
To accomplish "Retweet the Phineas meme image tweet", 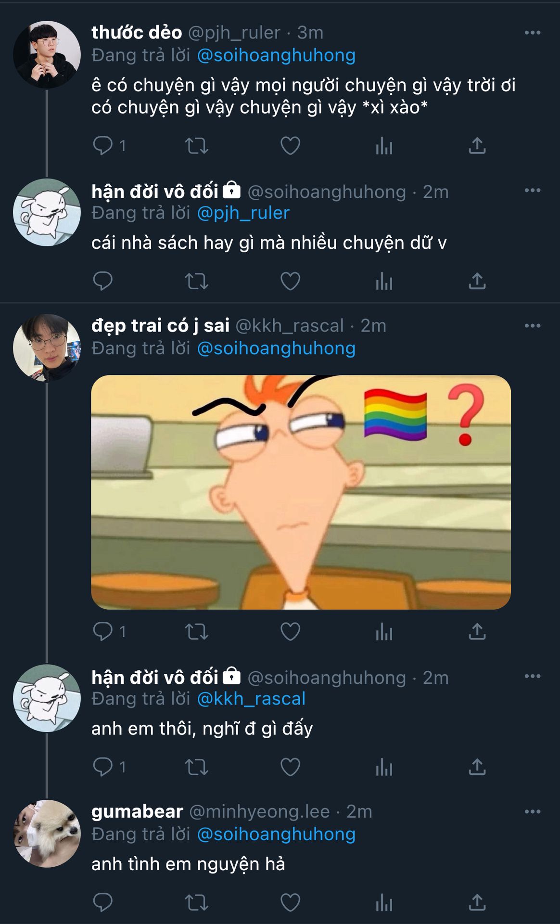I will click(196, 631).
